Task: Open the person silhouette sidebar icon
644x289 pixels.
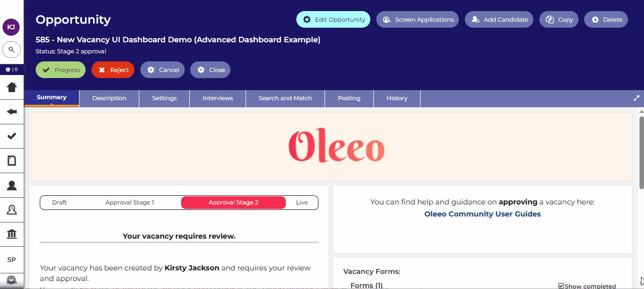Action: tap(12, 185)
